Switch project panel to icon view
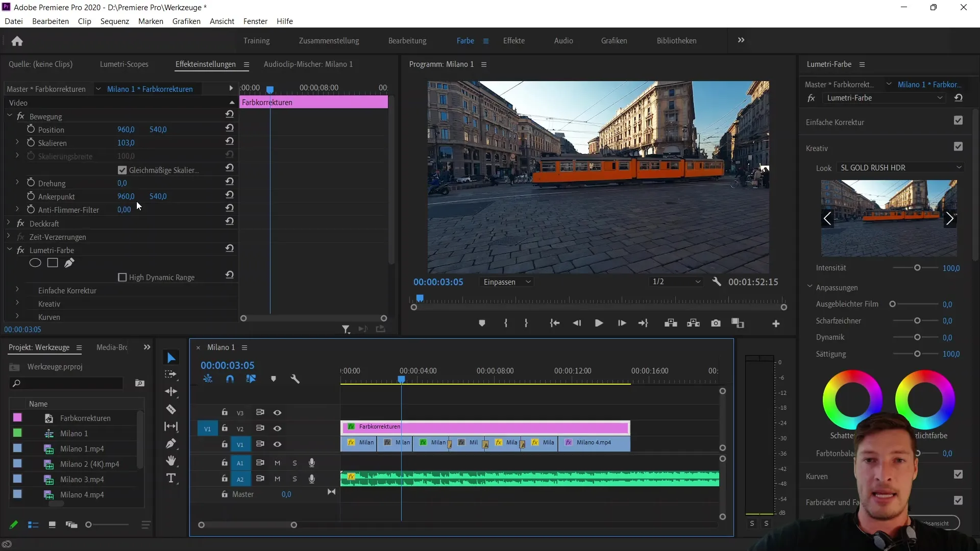 (52, 524)
